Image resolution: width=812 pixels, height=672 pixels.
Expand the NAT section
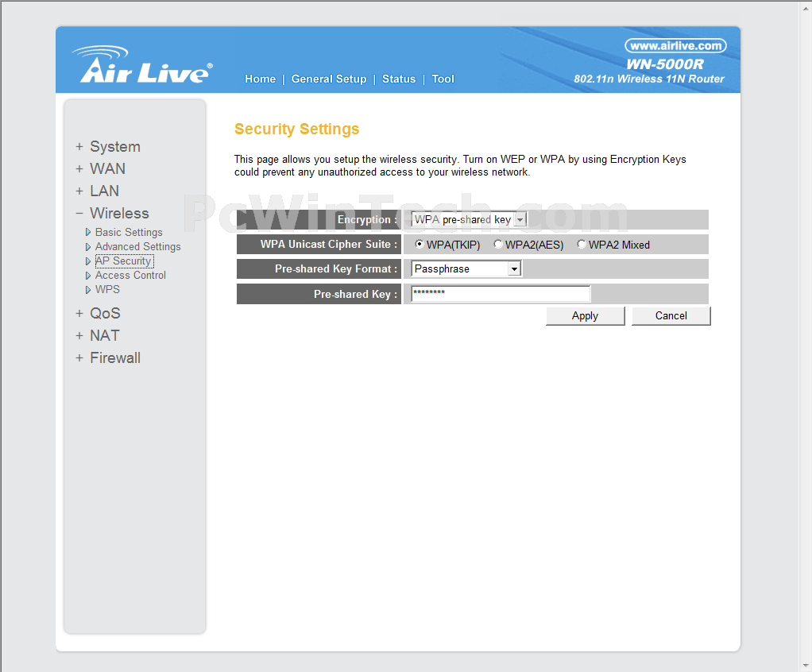[98, 335]
